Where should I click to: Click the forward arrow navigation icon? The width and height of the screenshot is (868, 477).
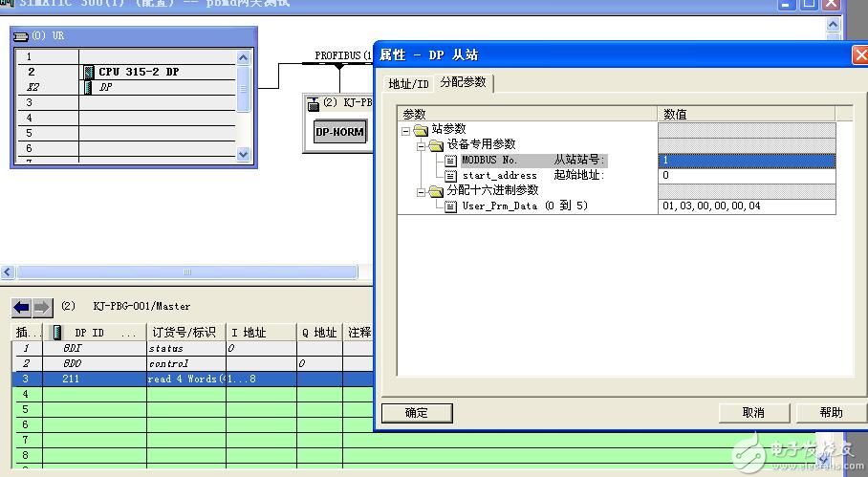pyautogui.click(x=42, y=307)
